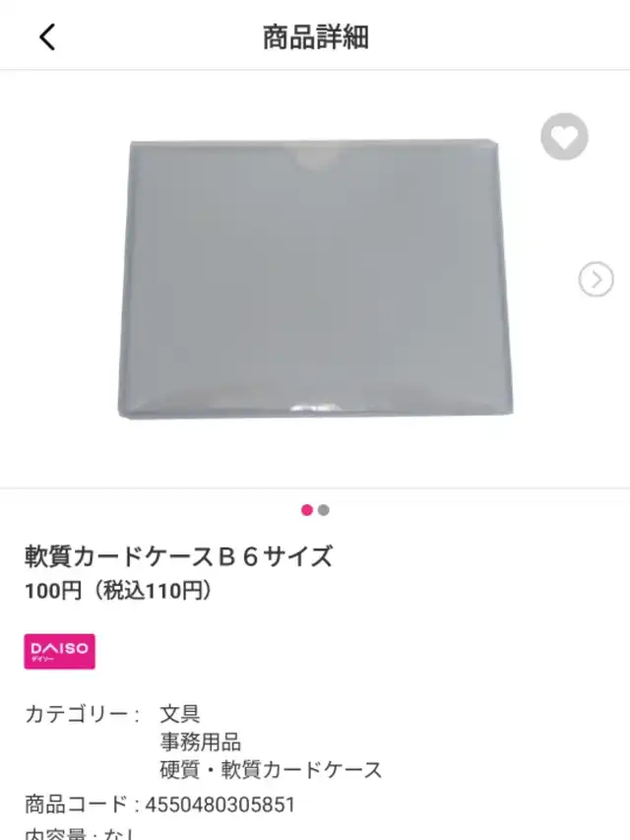The width and height of the screenshot is (630, 840).
Task: Tap the 軟質カードケースB6サイズ product title
Action: [x=179, y=556]
